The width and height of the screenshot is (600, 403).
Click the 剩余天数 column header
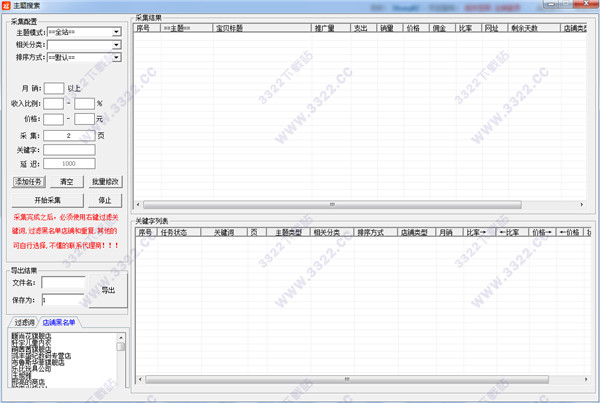pyautogui.click(x=534, y=28)
